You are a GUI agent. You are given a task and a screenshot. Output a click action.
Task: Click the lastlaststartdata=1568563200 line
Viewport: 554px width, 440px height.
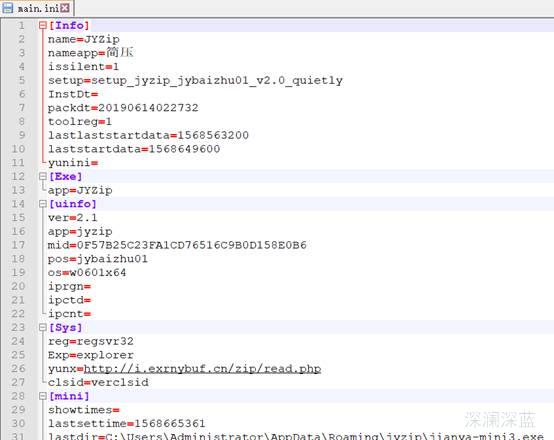pyautogui.click(x=148, y=135)
